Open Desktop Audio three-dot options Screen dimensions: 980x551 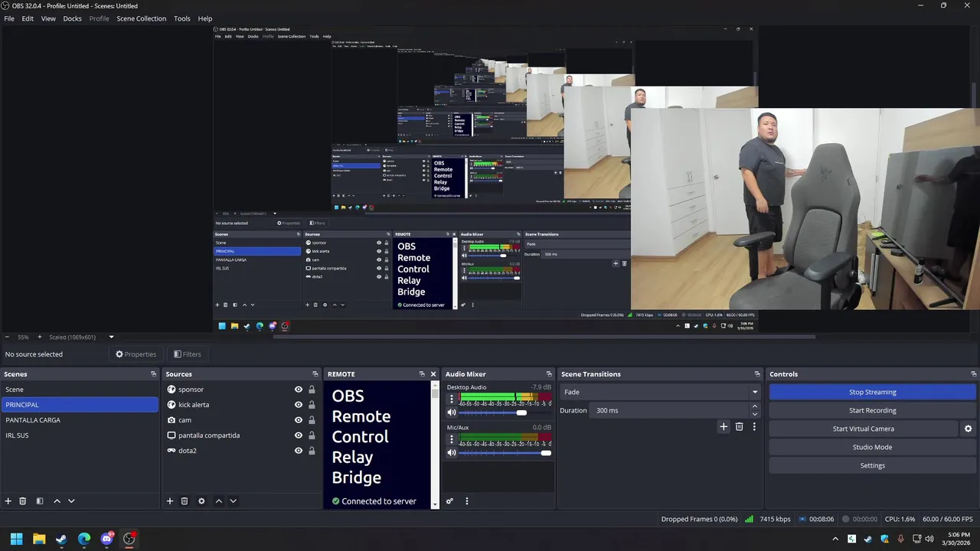[452, 399]
